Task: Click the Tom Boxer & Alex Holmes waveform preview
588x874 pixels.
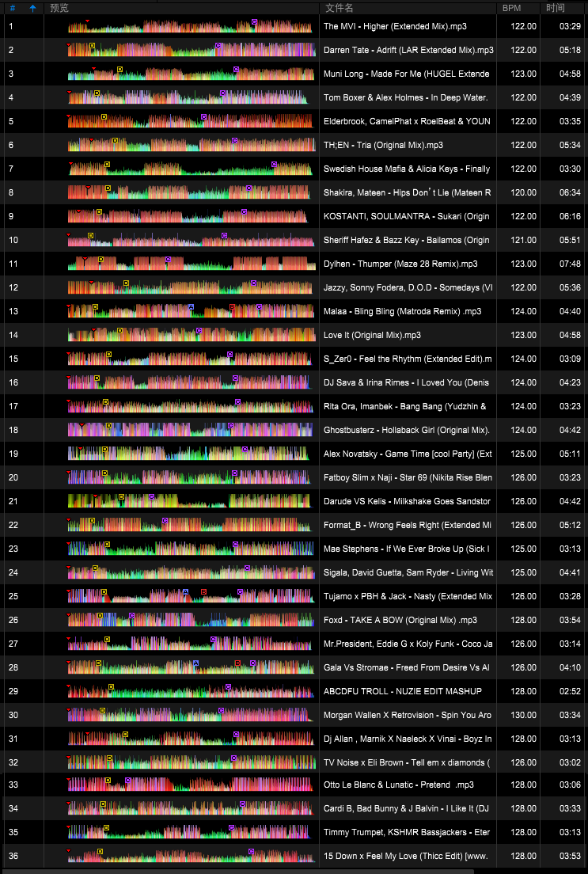Action: (188, 97)
